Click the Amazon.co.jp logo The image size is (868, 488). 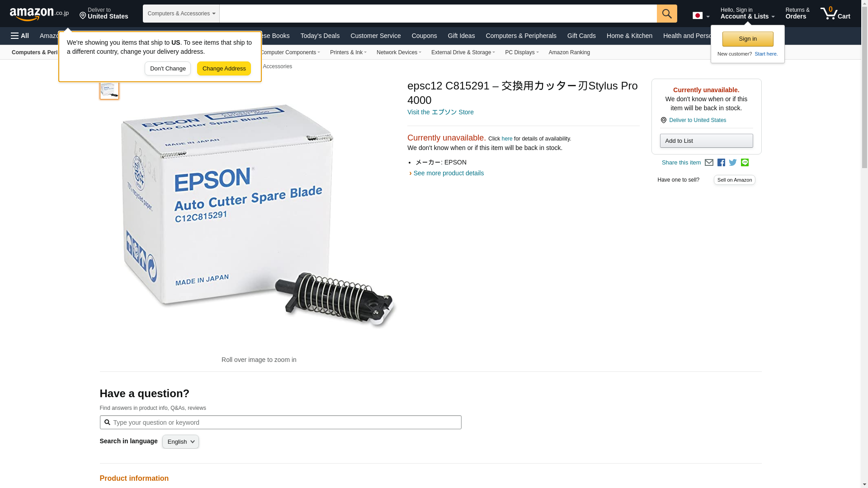39,14
